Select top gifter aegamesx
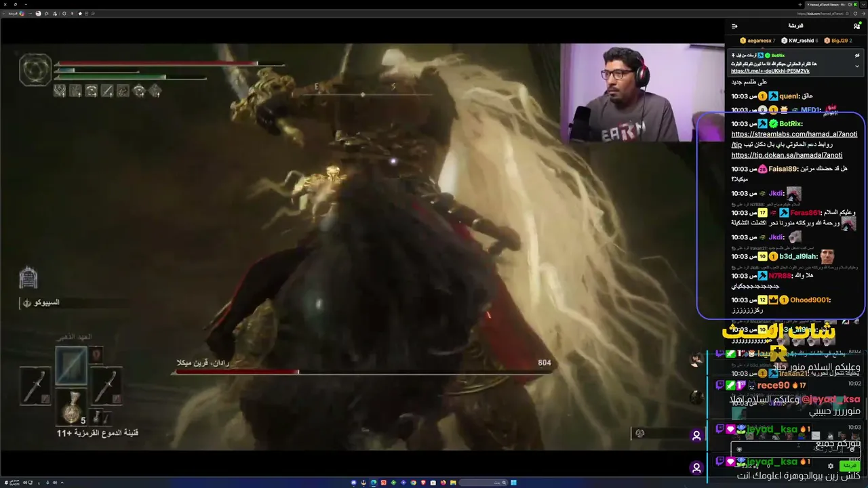868x488 pixels. point(757,41)
